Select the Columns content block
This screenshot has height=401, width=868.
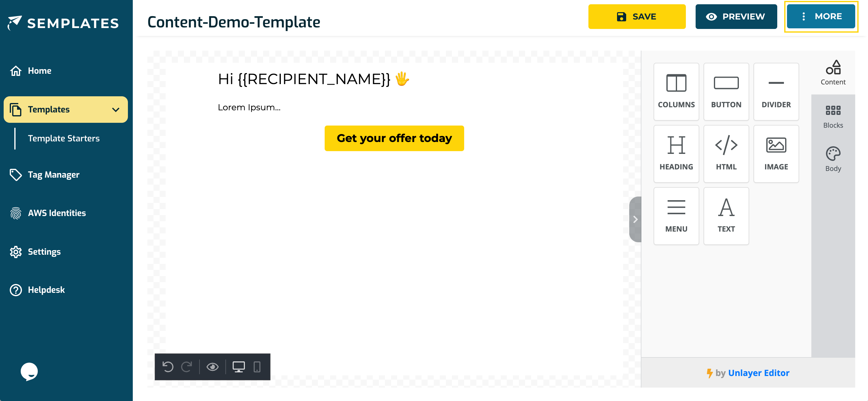pyautogui.click(x=676, y=91)
